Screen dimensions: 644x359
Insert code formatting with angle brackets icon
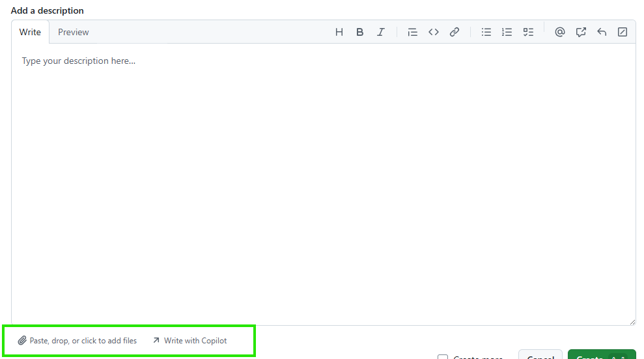pos(434,32)
